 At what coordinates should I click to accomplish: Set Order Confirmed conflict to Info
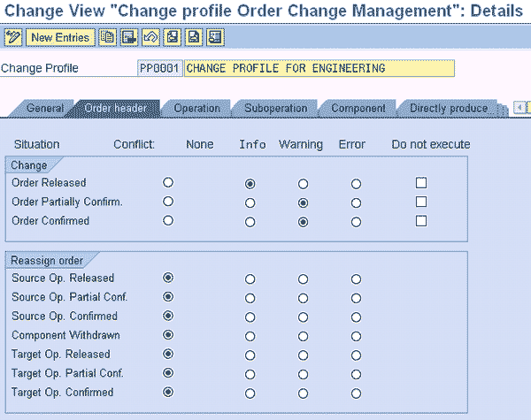pos(250,222)
